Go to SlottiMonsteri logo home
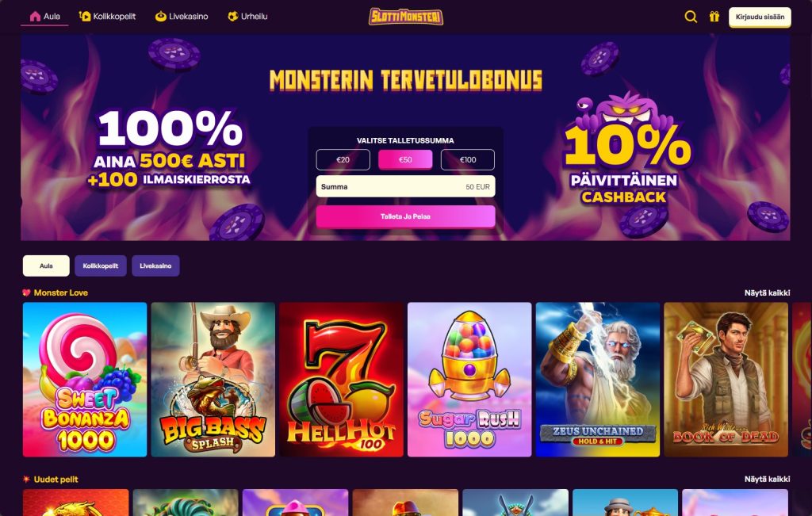The width and height of the screenshot is (812, 516). pyautogui.click(x=405, y=17)
